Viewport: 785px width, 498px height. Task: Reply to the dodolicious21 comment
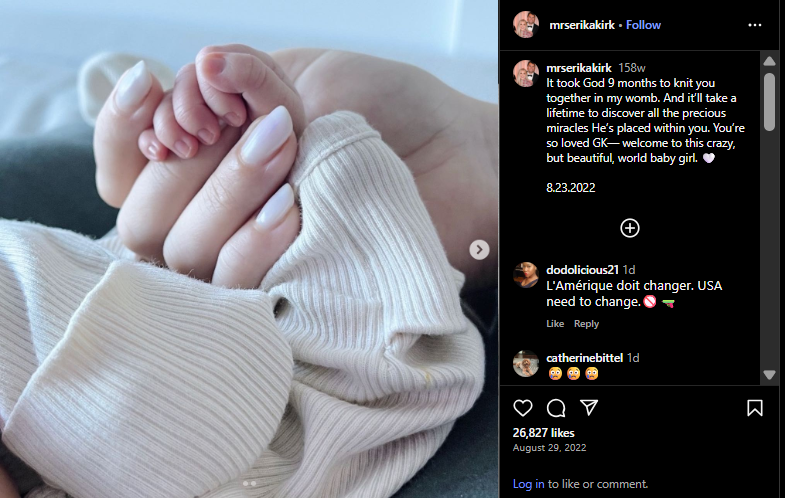click(x=586, y=324)
